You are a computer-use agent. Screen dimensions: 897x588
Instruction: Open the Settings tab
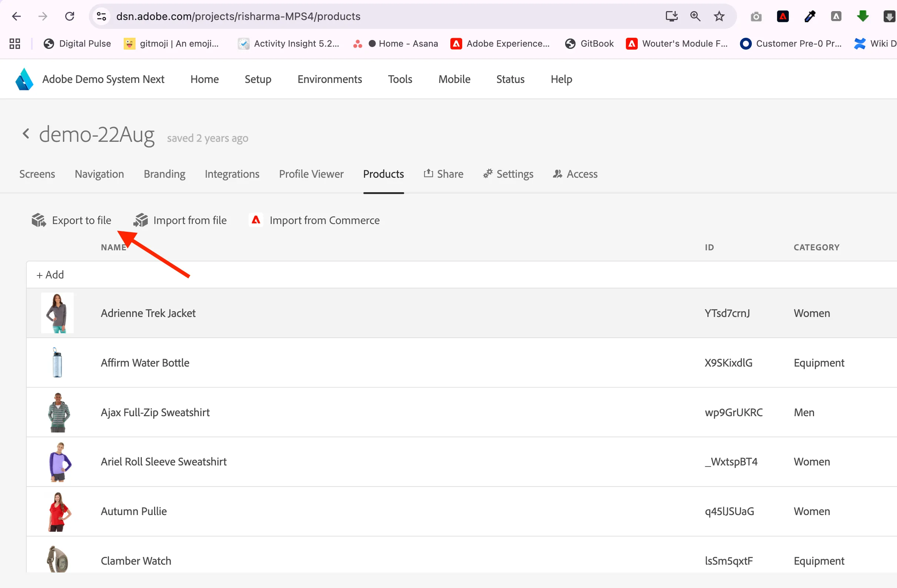(508, 174)
